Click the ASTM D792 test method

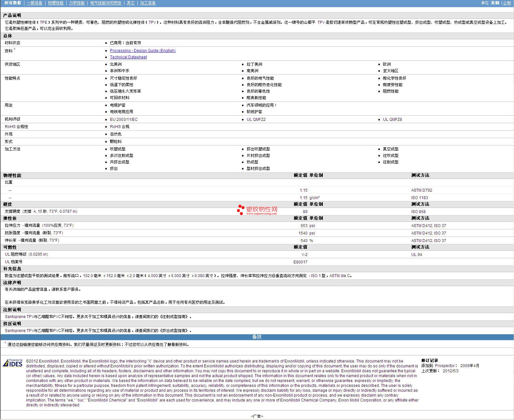pyautogui.click(x=421, y=190)
